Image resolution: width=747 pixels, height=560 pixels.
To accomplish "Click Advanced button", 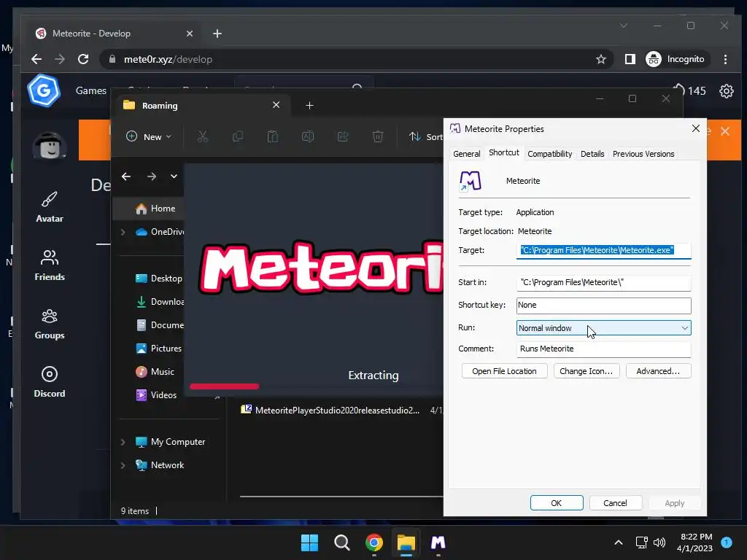I will (x=658, y=371).
